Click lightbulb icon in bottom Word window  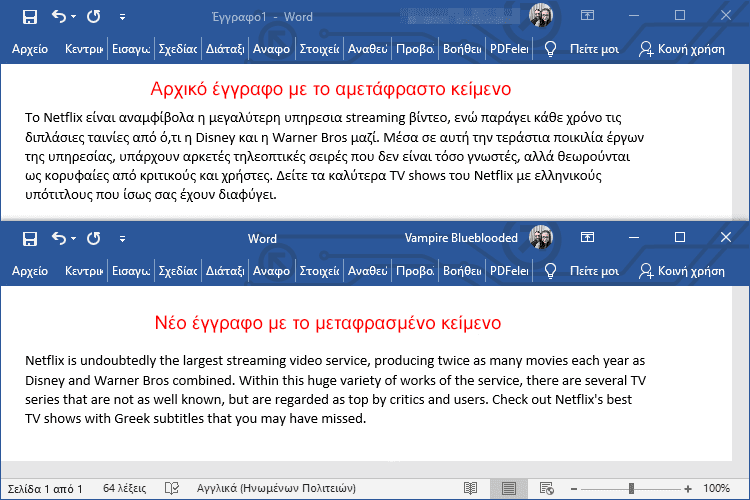click(x=551, y=271)
